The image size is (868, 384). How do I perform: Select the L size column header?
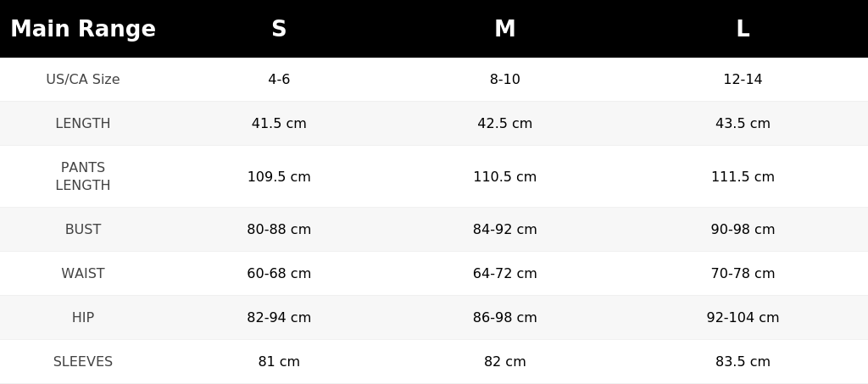pyautogui.click(x=743, y=29)
